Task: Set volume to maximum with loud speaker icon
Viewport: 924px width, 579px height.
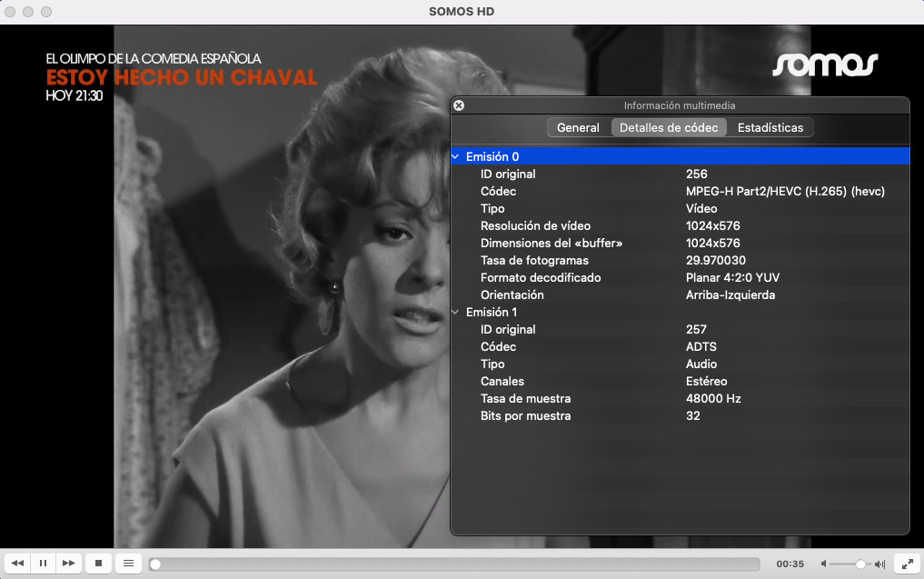Action: (879, 564)
